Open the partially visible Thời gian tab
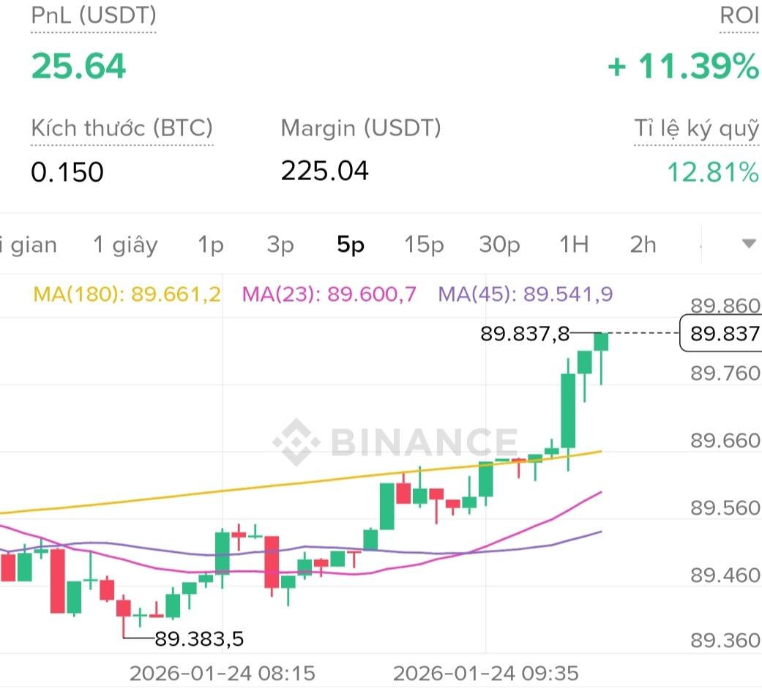The image size is (762, 700). (28, 245)
